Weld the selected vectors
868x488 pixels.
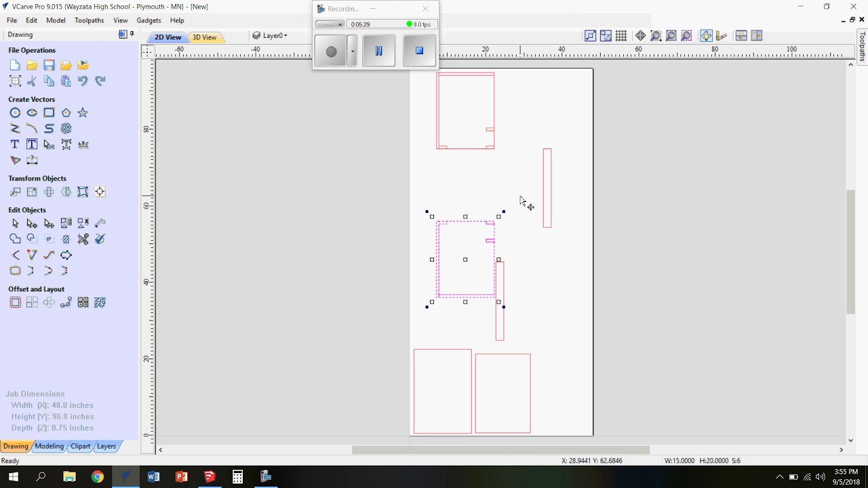[x=15, y=239]
